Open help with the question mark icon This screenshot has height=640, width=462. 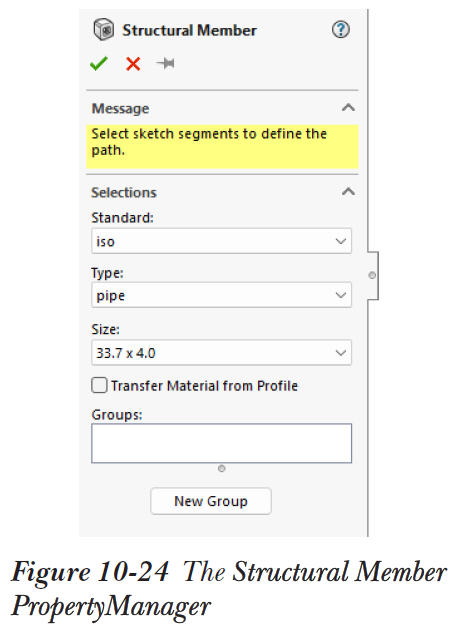(x=340, y=29)
